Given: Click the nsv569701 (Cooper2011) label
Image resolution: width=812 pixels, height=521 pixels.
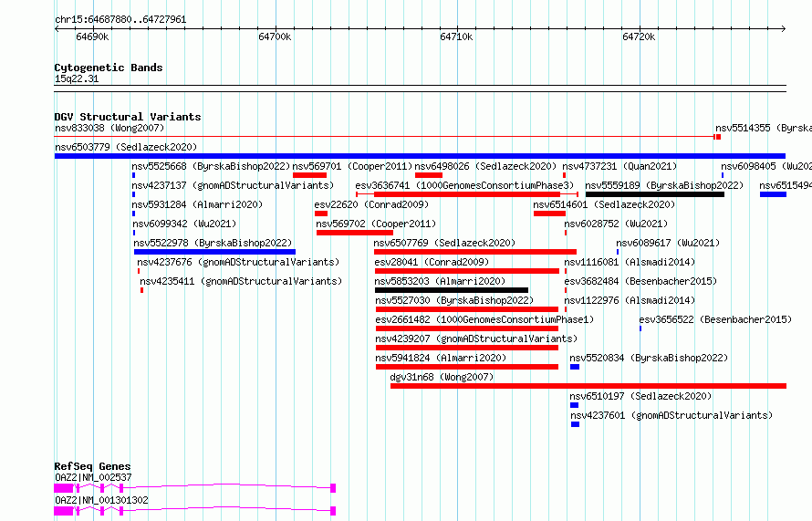Looking at the screenshot, I should pyautogui.click(x=352, y=166).
